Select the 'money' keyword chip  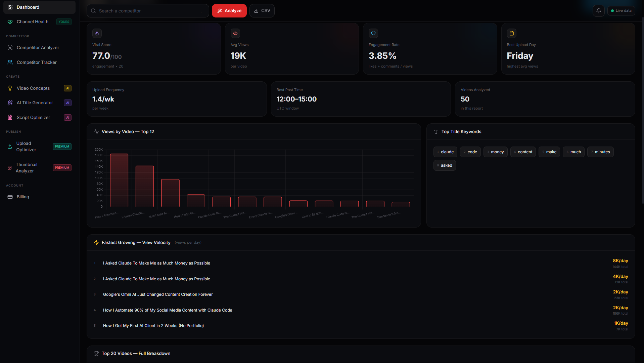click(496, 152)
